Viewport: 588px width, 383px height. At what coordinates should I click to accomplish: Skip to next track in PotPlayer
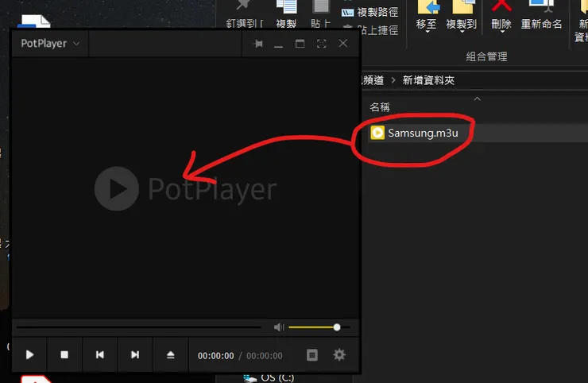point(135,354)
